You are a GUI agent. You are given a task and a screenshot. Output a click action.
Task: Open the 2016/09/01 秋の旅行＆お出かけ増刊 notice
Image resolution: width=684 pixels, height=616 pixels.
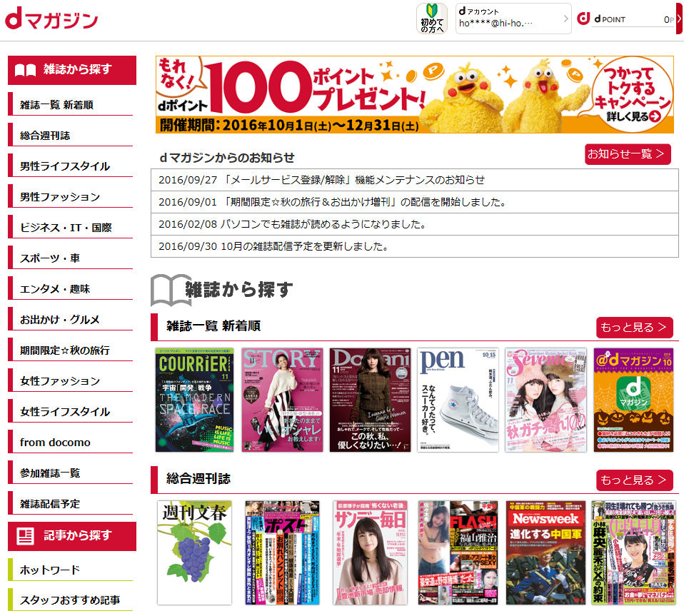pos(414,202)
